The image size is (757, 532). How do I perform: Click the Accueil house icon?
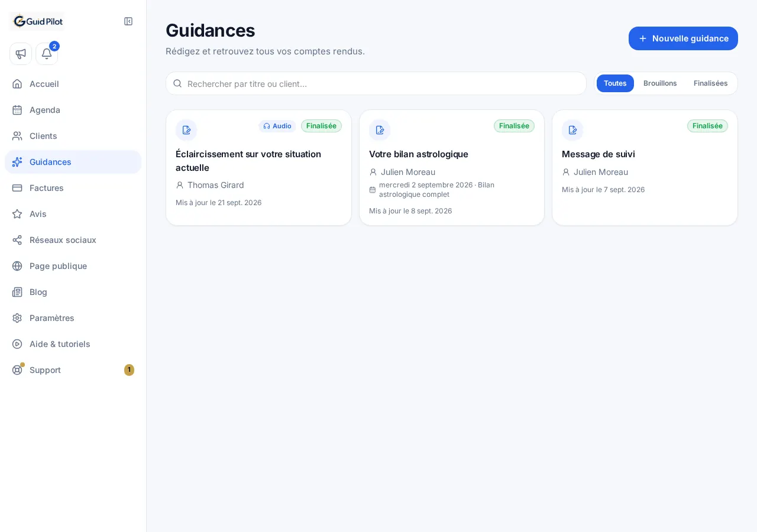(17, 84)
